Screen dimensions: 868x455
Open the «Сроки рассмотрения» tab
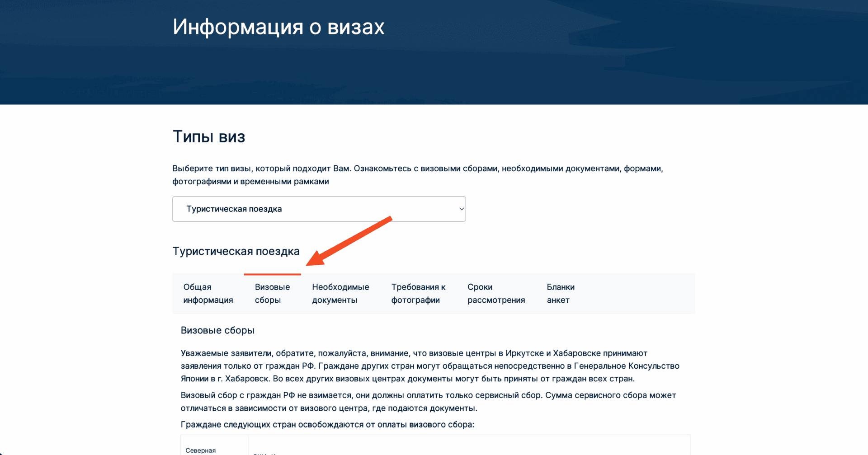point(496,293)
